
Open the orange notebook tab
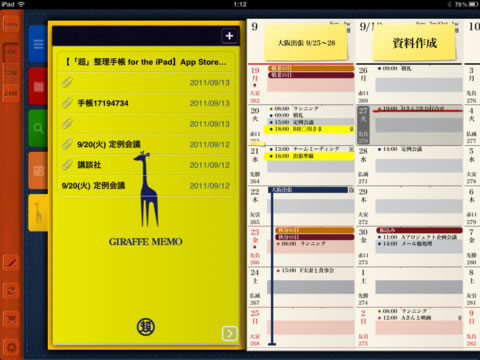[x=38, y=171]
